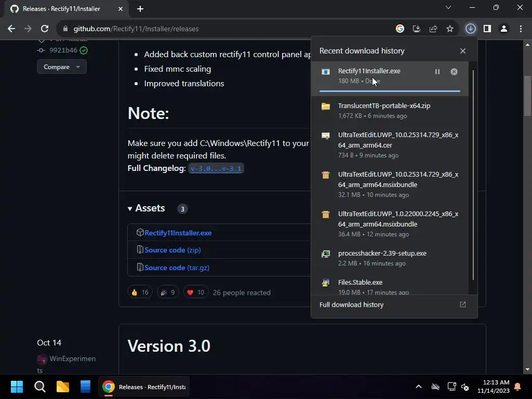532x399 pixels.
Task: Go back to previous page
Action: point(11,29)
